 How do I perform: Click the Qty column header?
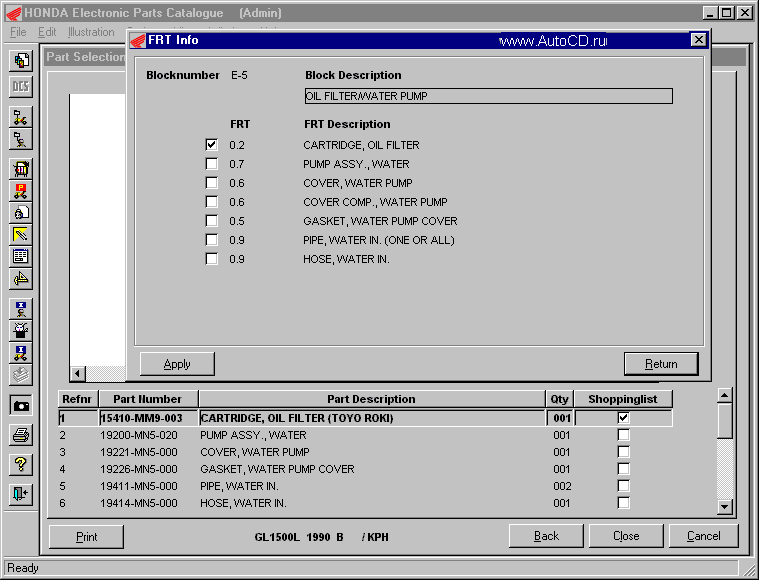[560, 399]
